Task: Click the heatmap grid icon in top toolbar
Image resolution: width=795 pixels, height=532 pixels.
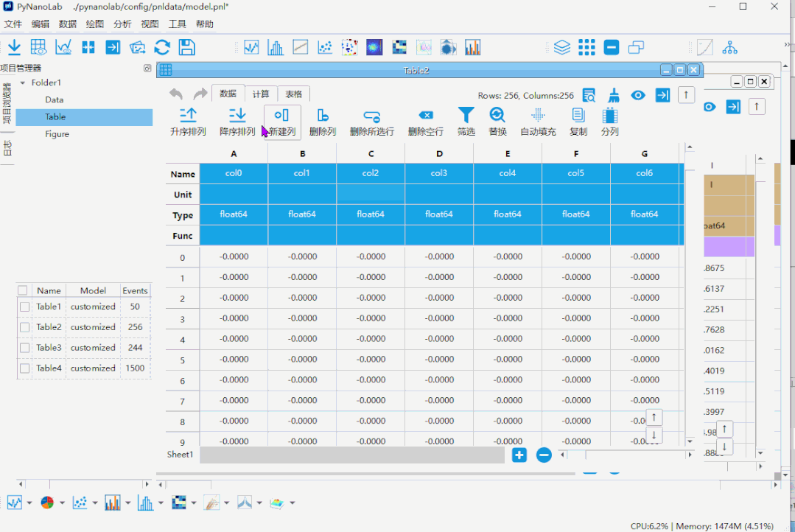Action: (399, 48)
